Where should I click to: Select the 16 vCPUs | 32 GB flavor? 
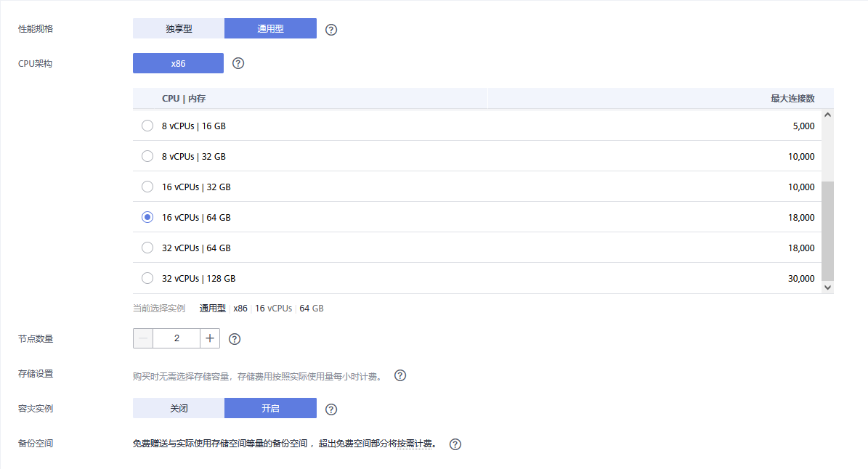click(147, 187)
